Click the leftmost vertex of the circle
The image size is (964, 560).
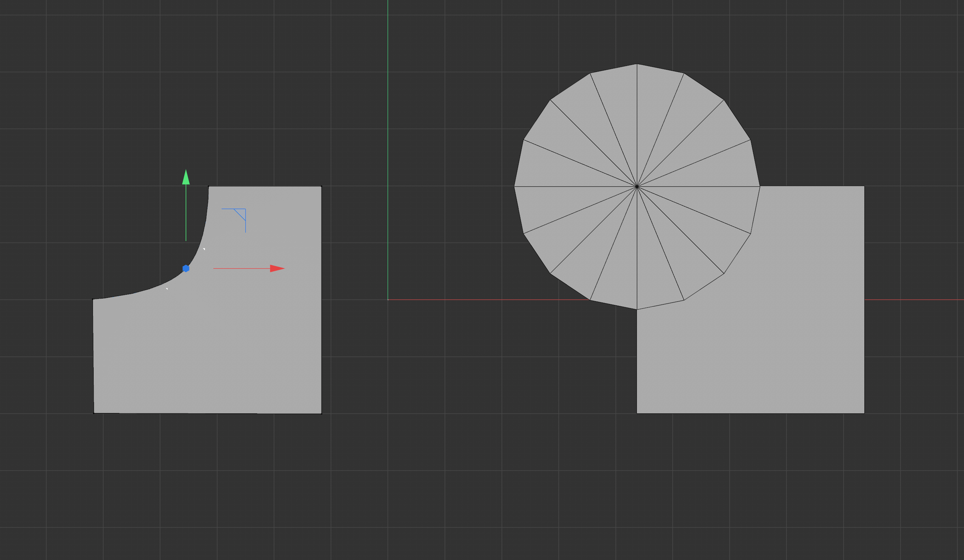coord(514,187)
